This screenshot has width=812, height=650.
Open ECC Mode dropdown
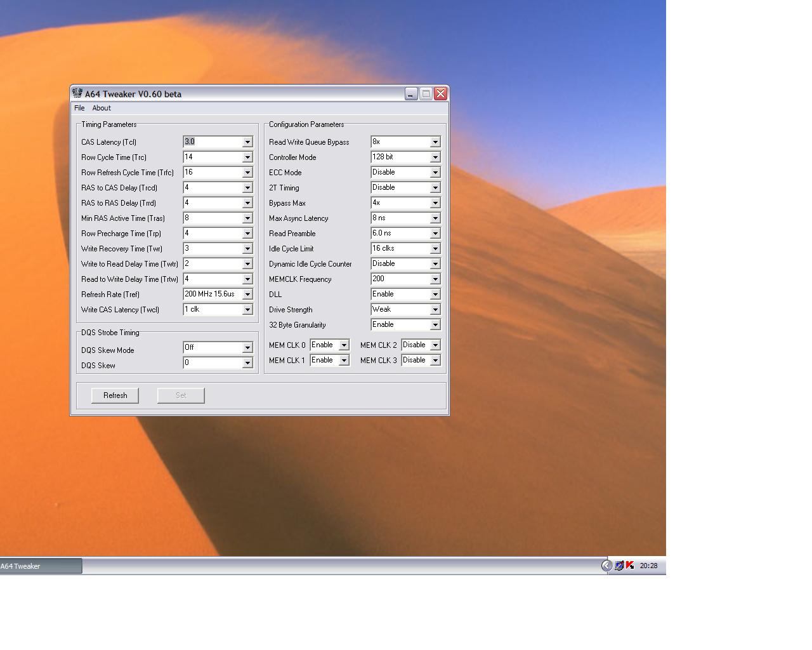pyautogui.click(x=435, y=173)
